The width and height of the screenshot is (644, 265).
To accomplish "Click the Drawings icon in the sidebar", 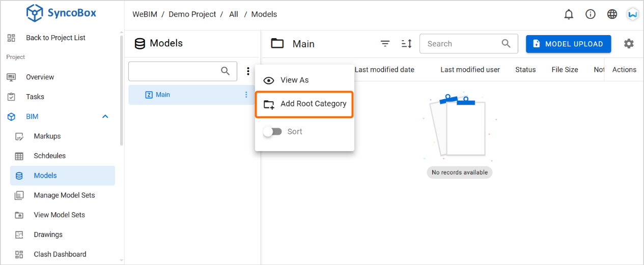I will (19, 234).
